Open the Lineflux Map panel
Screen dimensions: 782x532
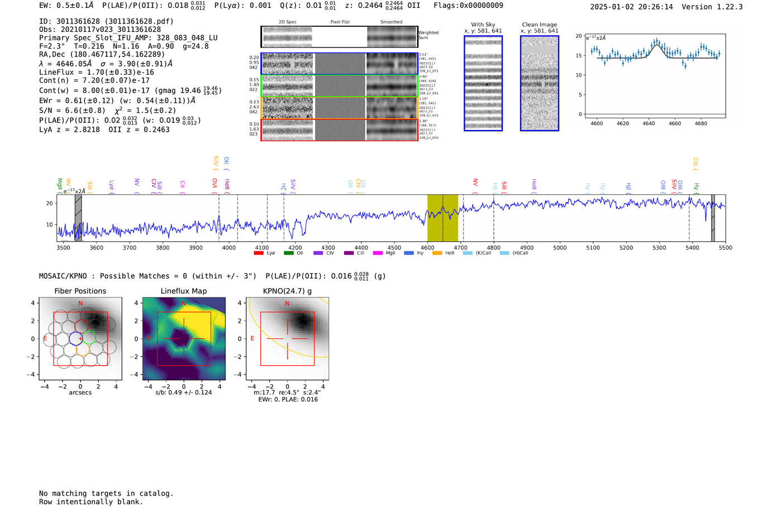(x=184, y=339)
